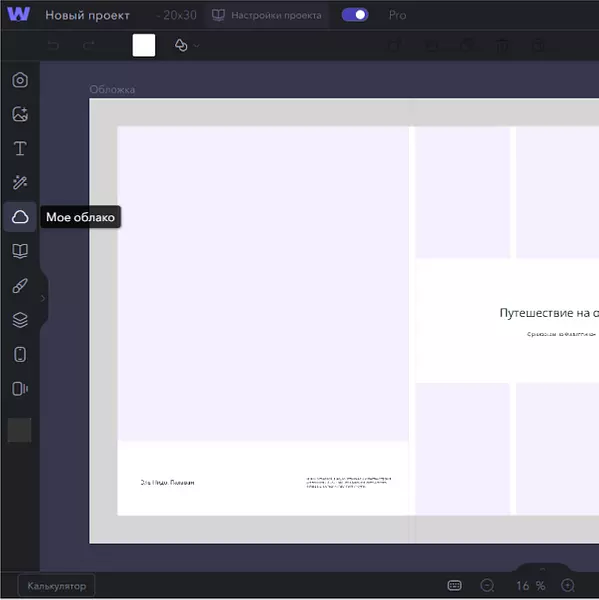Viewport: 599px width, 600px height.
Task: Click the phone-with-sound icon at sidebar bottom
Action: pyautogui.click(x=20, y=389)
